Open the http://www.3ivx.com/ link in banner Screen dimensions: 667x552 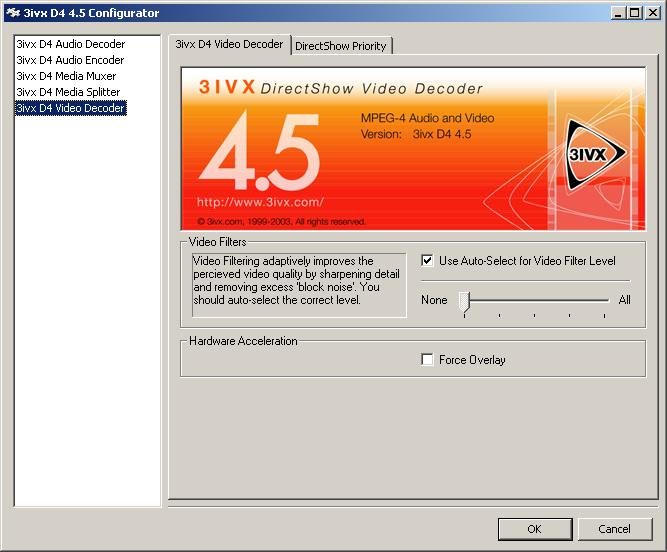[x=260, y=202]
